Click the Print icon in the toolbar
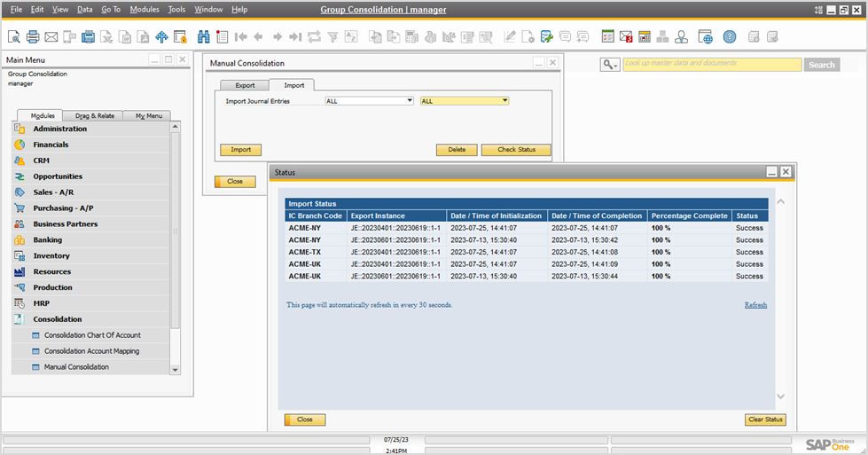The image size is (868, 455). pyautogui.click(x=33, y=37)
